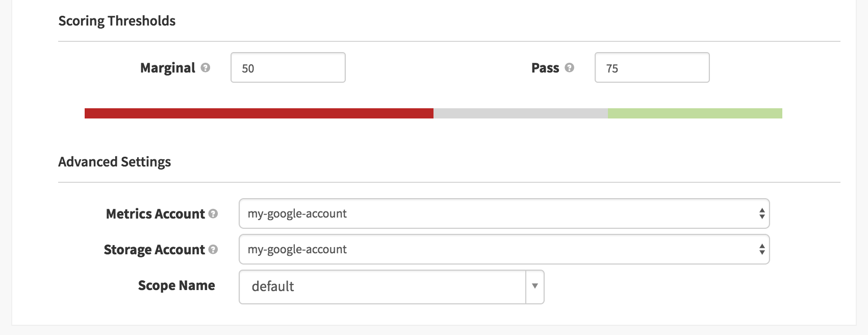Screen dimensions: 868x335
Task: Open the Storage Account dropdown
Action: pyautogui.click(x=504, y=249)
